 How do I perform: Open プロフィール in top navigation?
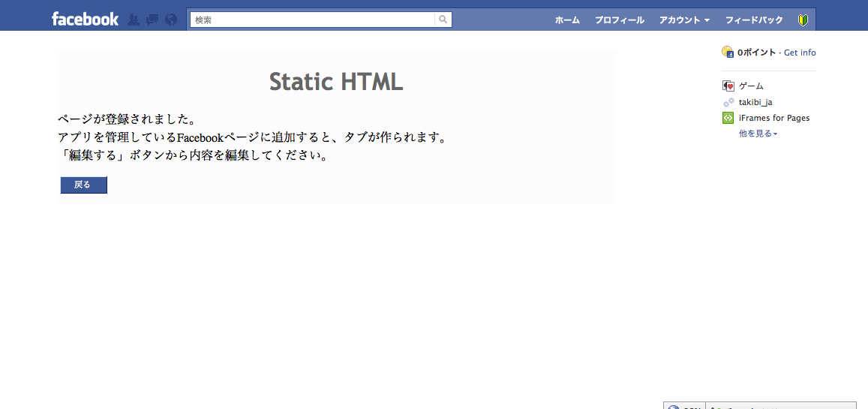(620, 20)
